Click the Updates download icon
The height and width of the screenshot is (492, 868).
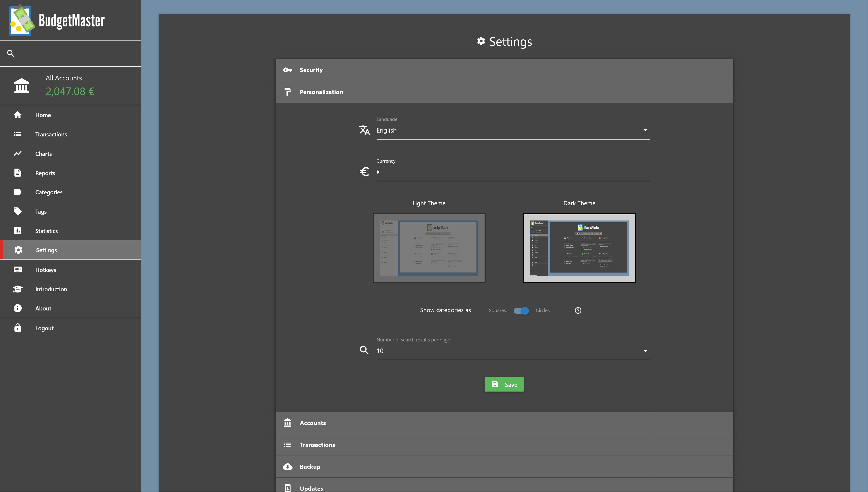tap(288, 488)
